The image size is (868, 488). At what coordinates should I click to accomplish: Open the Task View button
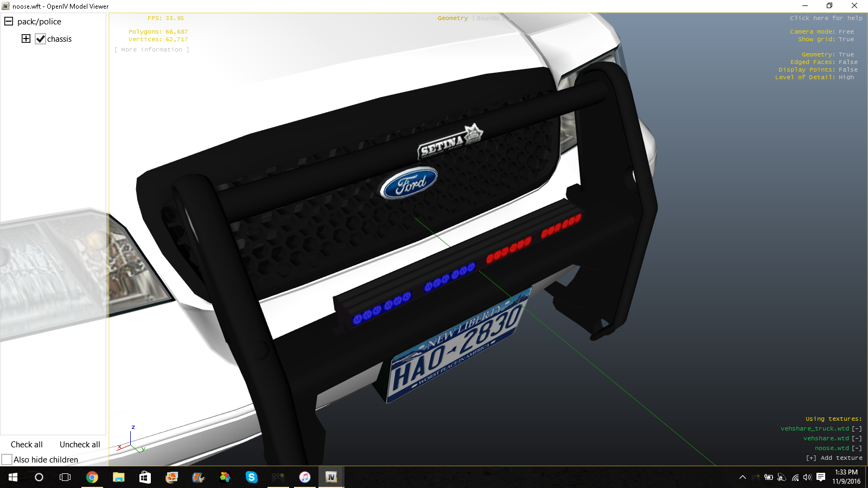click(x=65, y=477)
